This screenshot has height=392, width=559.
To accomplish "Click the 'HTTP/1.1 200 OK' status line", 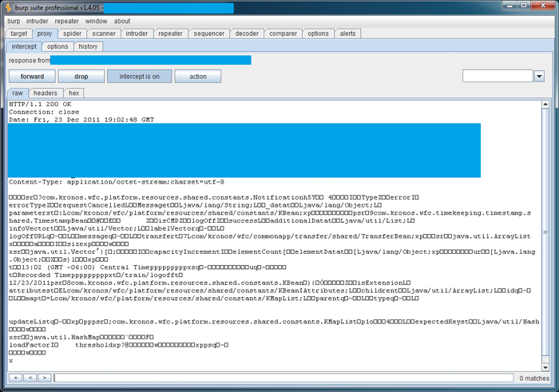I will pyautogui.click(x=40, y=104).
